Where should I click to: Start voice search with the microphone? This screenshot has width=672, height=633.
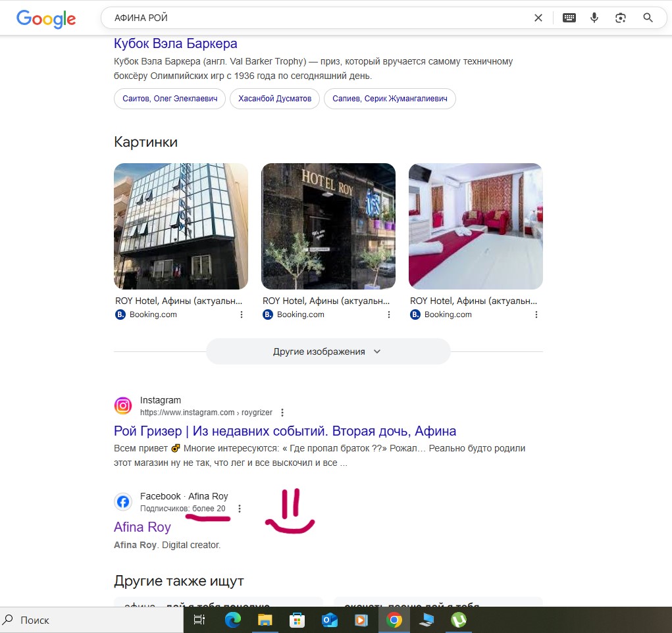pyautogui.click(x=594, y=18)
